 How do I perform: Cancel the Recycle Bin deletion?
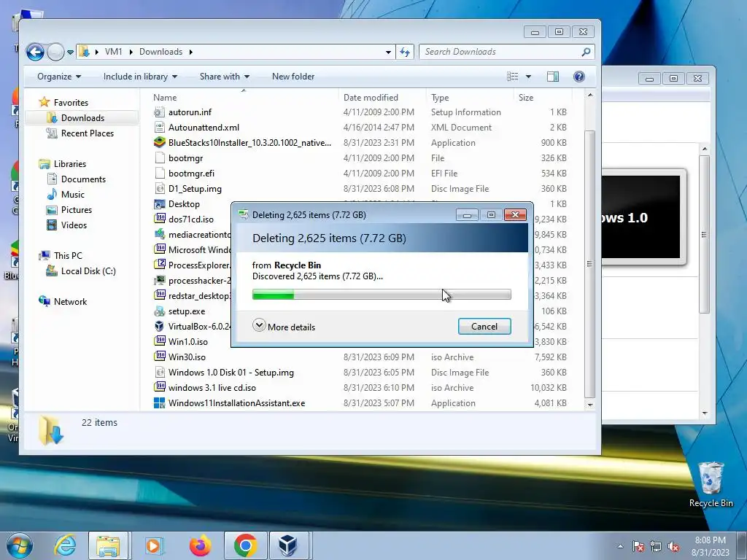tap(484, 327)
